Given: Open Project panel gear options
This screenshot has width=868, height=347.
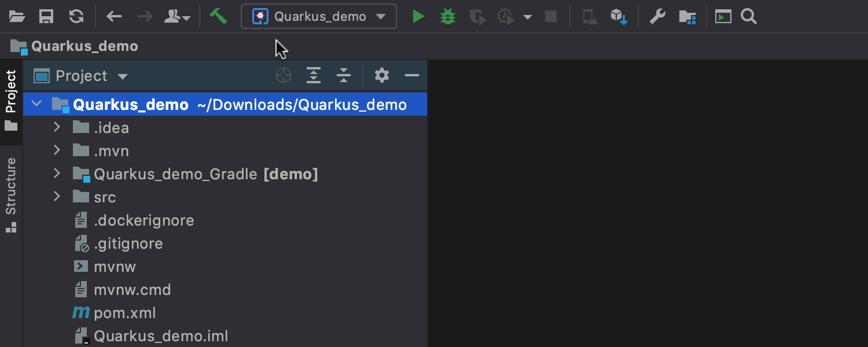Looking at the screenshot, I should coord(382,75).
